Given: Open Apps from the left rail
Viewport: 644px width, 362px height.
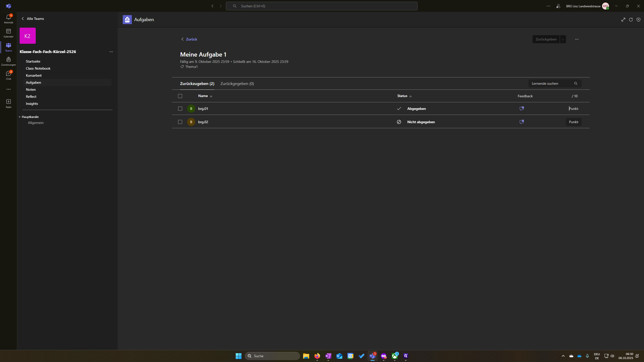Looking at the screenshot, I should coord(8,103).
